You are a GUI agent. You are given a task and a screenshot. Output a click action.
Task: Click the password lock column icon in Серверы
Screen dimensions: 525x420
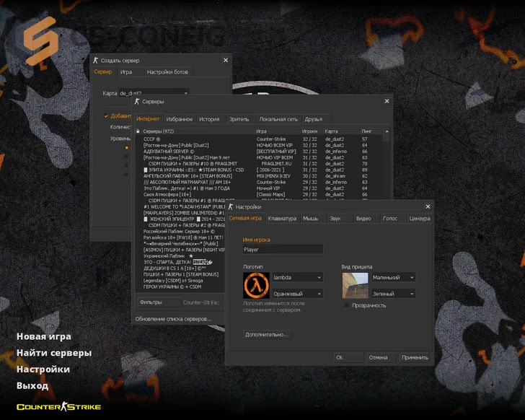138,131
